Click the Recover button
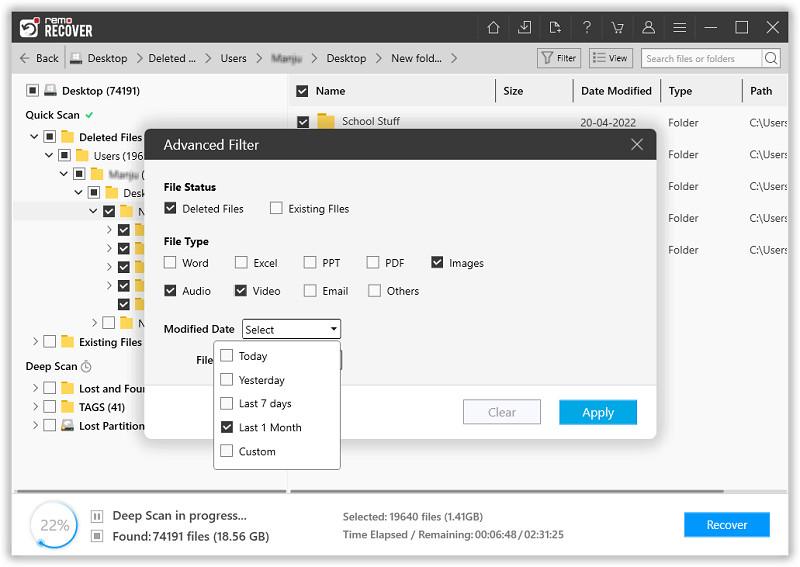Image resolution: width=800 pixels, height=567 pixels. click(x=726, y=525)
